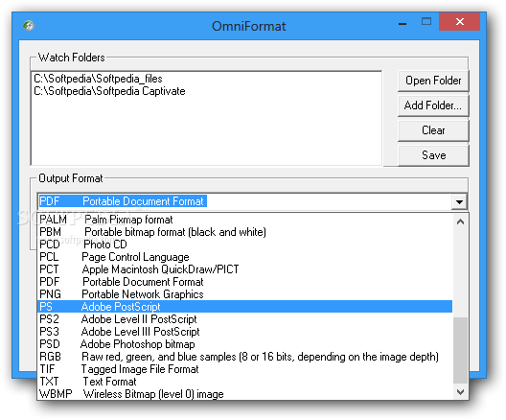Click the dropdown list scroll up arrow

coord(461,222)
